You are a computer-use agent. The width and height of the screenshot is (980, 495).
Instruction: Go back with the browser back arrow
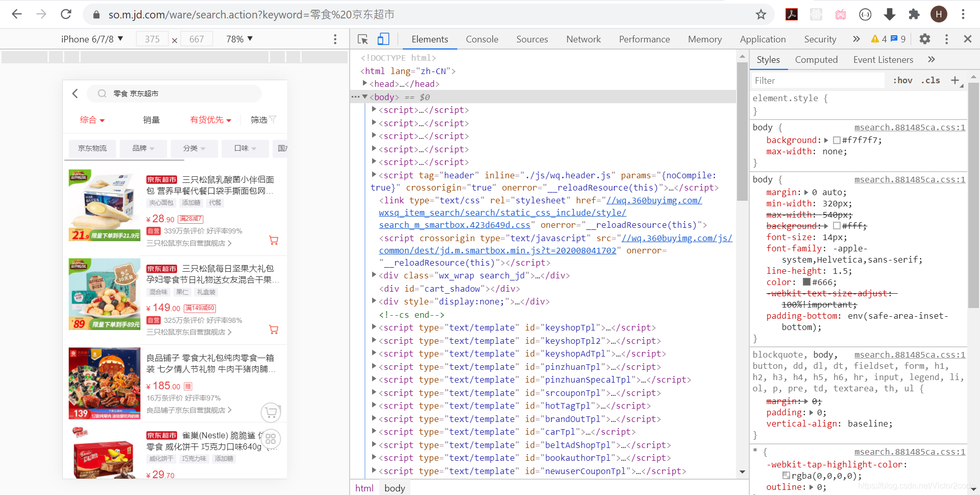coord(17,14)
